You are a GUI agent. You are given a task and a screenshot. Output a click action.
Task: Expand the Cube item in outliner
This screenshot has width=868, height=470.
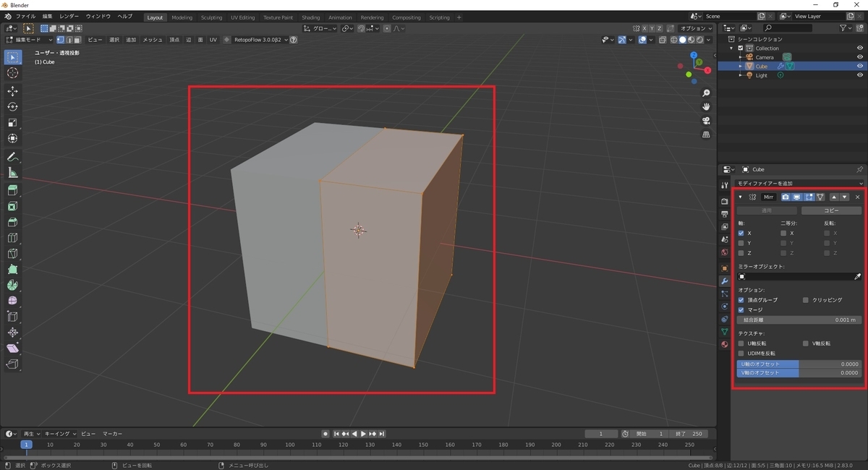click(x=740, y=66)
